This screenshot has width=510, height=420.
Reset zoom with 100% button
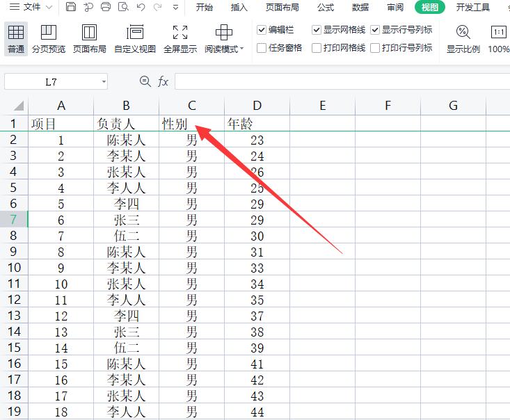[x=499, y=39]
